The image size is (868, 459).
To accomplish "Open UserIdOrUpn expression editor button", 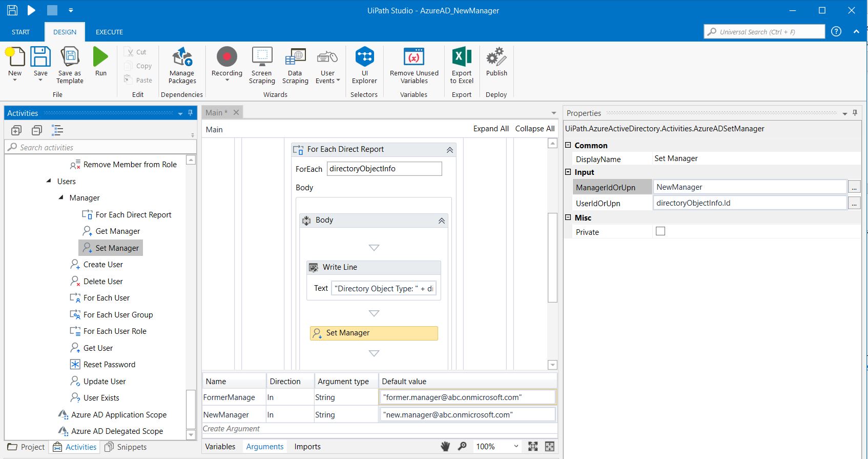I will [x=854, y=203].
